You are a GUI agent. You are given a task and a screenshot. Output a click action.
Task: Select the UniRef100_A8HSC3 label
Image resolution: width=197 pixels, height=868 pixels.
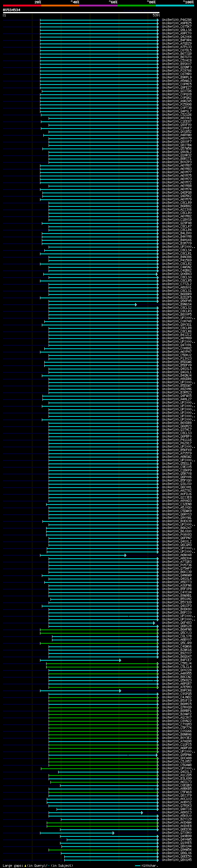tap(176, 813)
